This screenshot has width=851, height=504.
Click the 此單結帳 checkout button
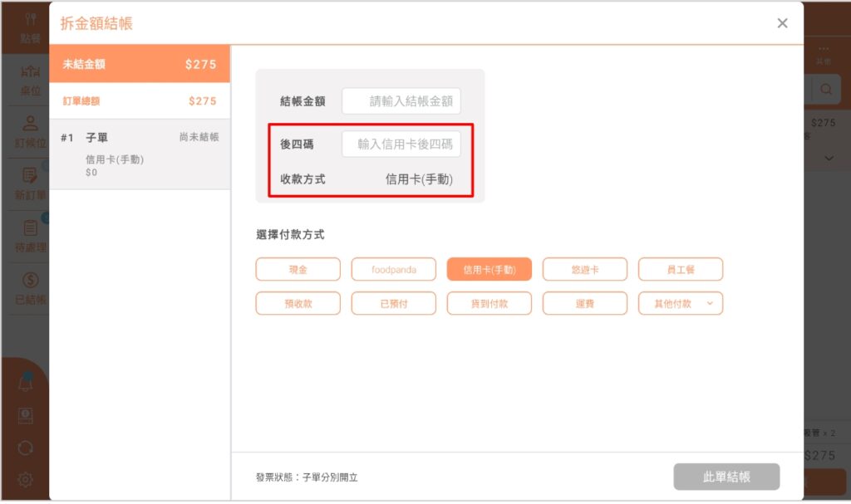726,477
